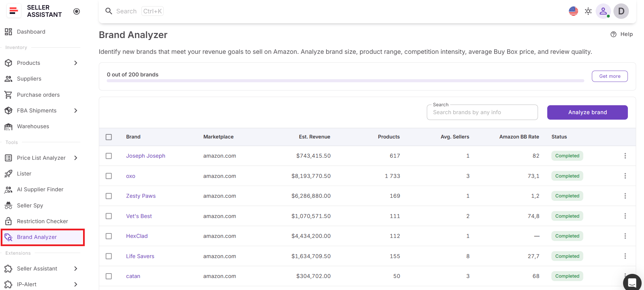
Task: Click the Seller Spy incognito icon
Action: point(9,205)
